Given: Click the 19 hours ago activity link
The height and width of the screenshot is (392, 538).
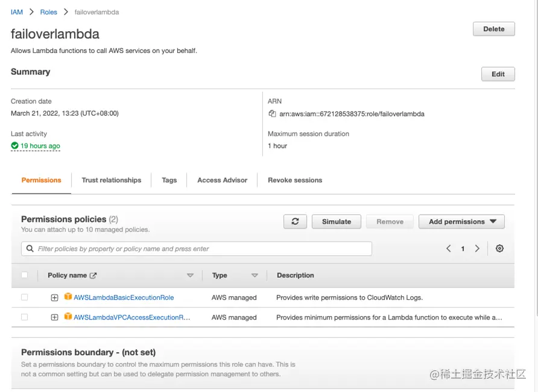Looking at the screenshot, I should coord(40,146).
